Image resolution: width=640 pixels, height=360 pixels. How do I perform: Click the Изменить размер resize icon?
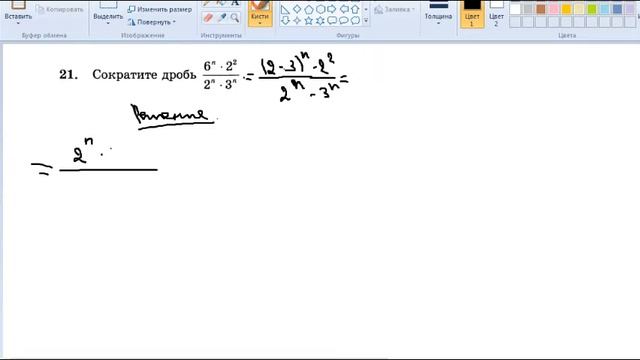tap(131, 9)
